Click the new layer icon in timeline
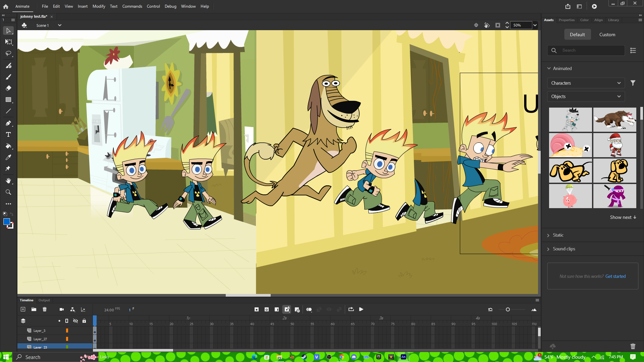This screenshot has width=644, height=362. (23, 309)
